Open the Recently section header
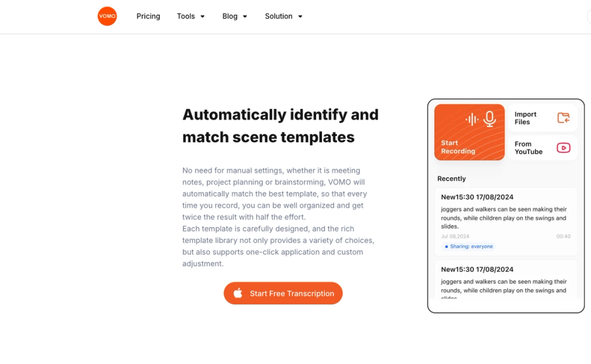The height and width of the screenshot is (364, 591). click(451, 178)
